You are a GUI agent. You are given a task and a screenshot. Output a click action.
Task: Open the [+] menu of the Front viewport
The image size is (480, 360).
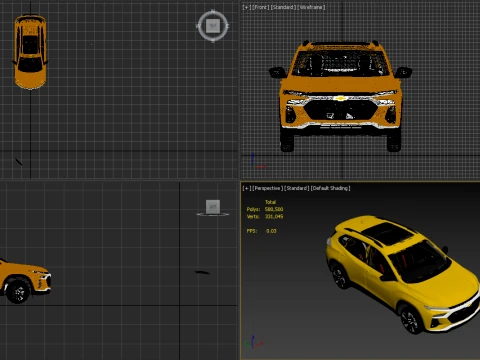pyautogui.click(x=247, y=7)
